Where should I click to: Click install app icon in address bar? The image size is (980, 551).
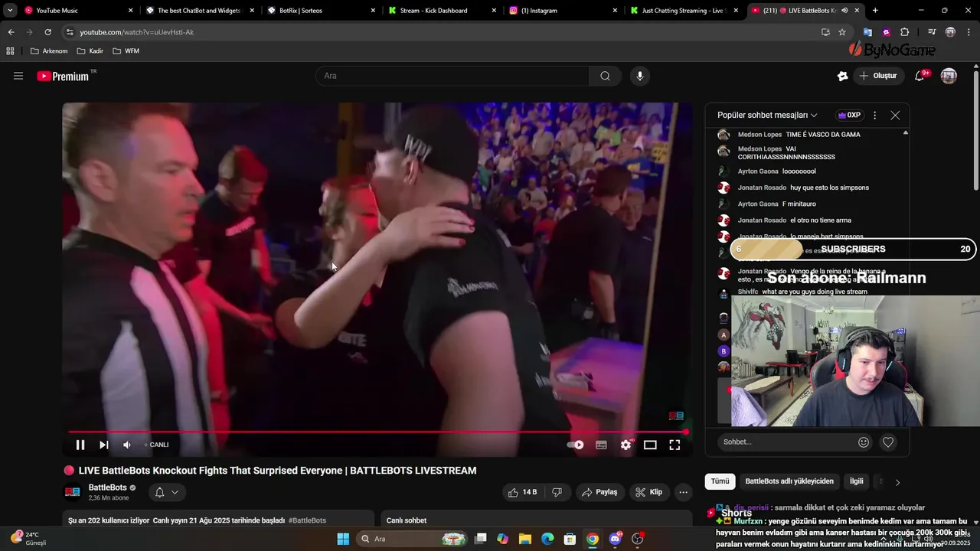825,32
